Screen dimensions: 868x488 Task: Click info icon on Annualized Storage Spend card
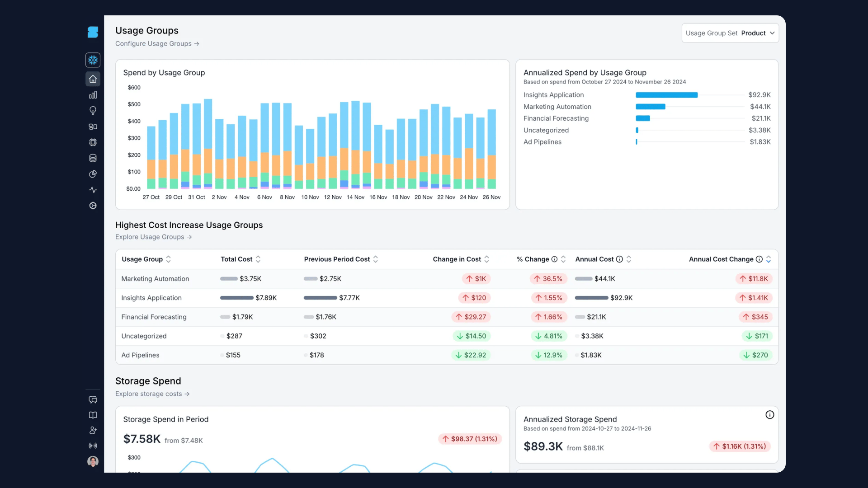769,415
